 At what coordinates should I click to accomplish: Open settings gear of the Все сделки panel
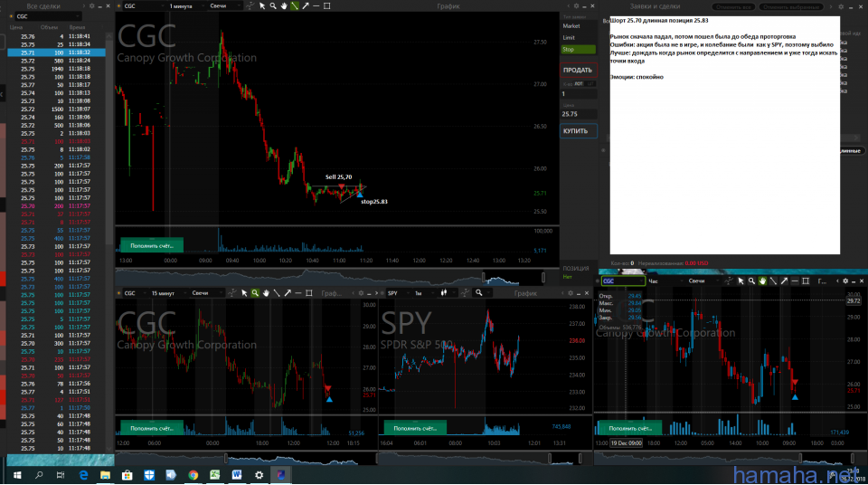tap(92, 6)
